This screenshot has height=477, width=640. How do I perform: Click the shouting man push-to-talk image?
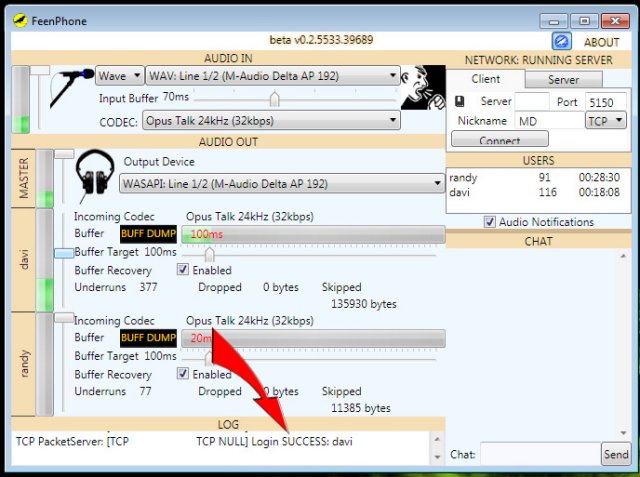pyautogui.click(x=423, y=87)
